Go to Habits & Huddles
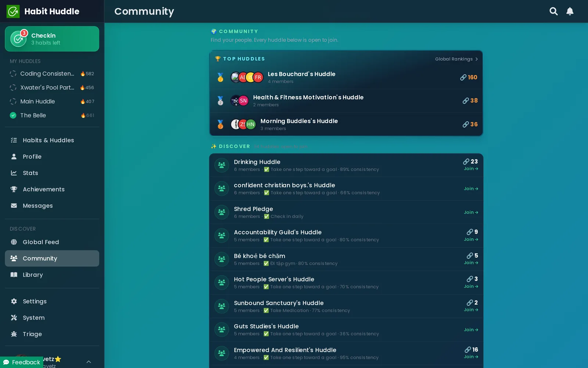588x368 pixels. click(x=52, y=140)
